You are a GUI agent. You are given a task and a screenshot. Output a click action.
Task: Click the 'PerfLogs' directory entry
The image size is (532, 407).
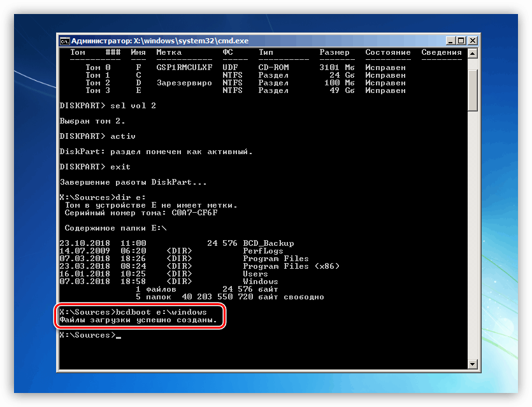click(x=263, y=251)
